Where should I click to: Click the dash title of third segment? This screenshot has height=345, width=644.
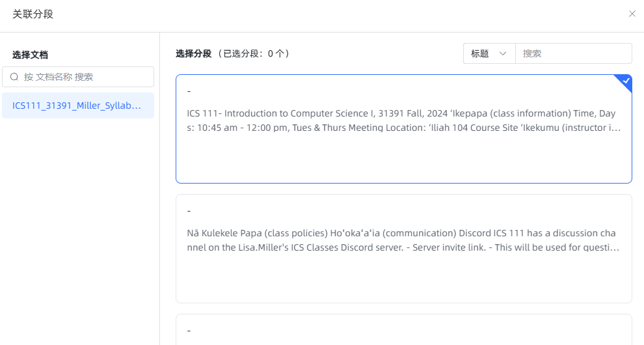pyautogui.click(x=189, y=331)
